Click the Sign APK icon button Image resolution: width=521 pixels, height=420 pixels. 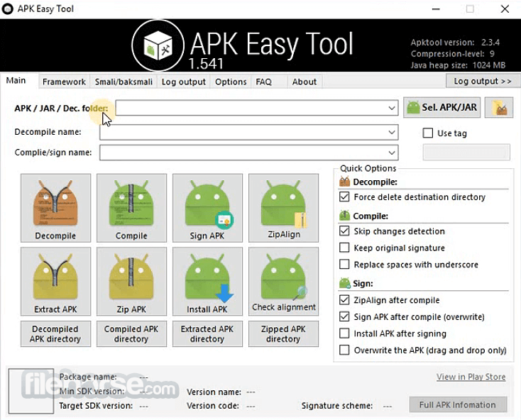coord(207,208)
